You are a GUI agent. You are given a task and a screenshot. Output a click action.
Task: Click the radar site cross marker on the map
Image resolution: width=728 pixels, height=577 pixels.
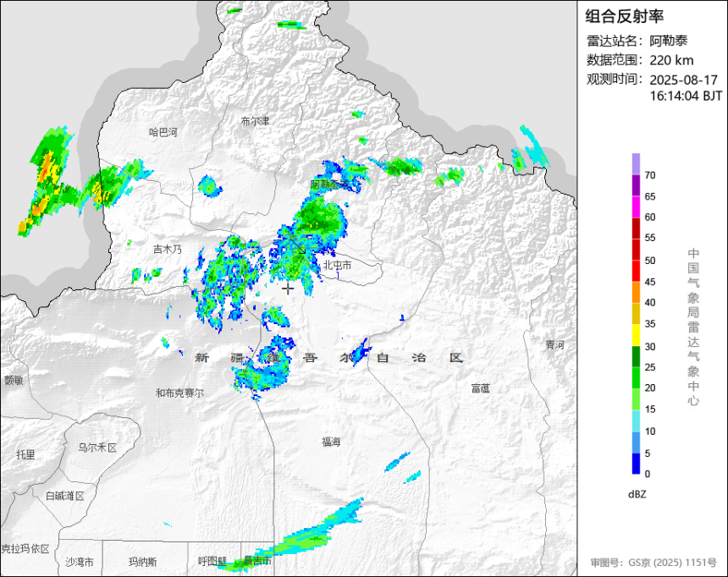pyautogui.click(x=288, y=288)
